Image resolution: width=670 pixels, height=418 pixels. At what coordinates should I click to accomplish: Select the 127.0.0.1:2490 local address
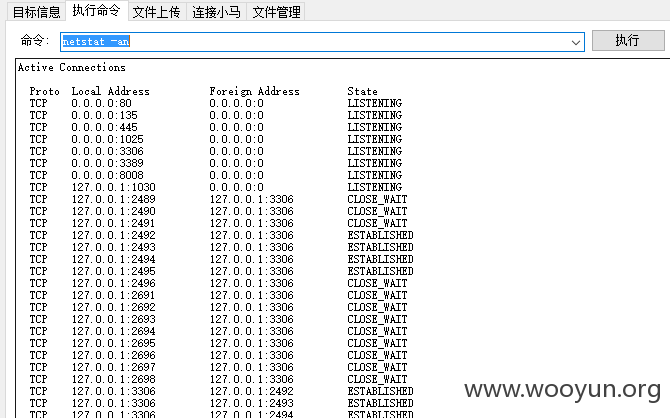pyautogui.click(x=113, y=211)
